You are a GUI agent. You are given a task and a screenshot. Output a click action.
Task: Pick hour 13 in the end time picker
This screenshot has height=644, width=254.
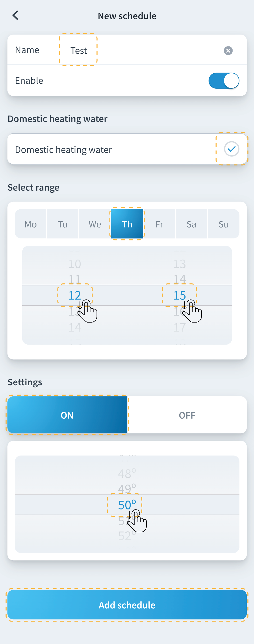click(x=179, y=264)
